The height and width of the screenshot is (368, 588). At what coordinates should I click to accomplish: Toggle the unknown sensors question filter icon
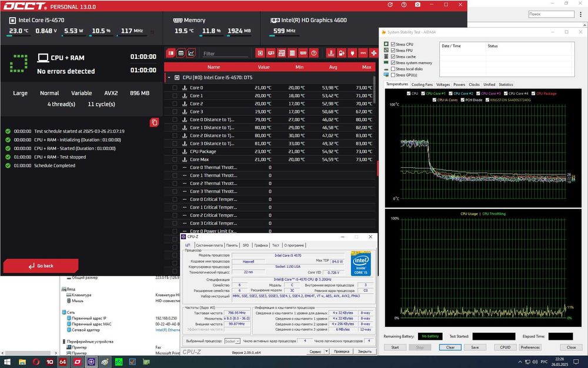(x=314, y=53)
